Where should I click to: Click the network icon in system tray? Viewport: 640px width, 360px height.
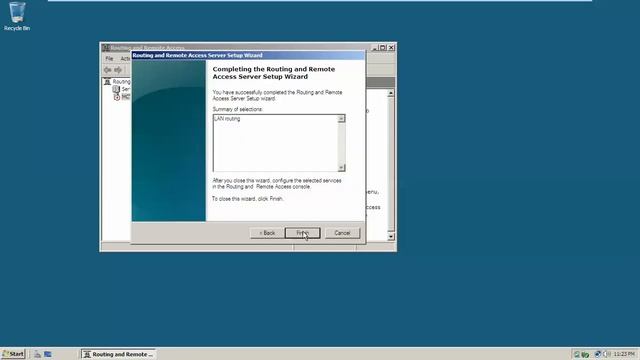click(598, 354)
